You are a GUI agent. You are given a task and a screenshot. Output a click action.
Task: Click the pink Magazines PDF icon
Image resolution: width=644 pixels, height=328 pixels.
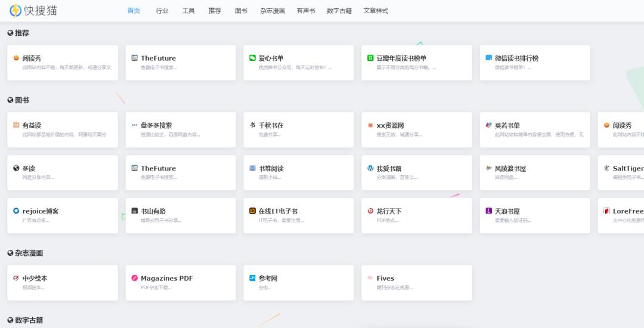(134, 278)
